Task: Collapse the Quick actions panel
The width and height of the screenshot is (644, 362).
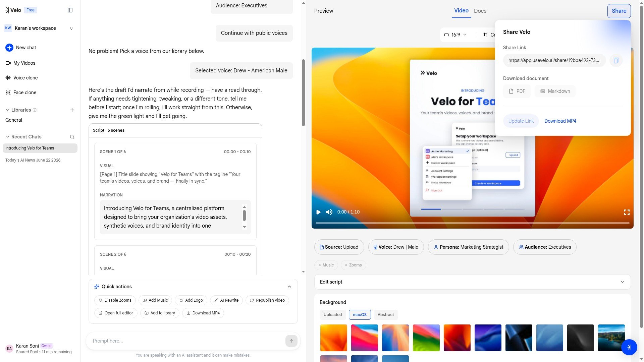Action: [x=289, y=287]
